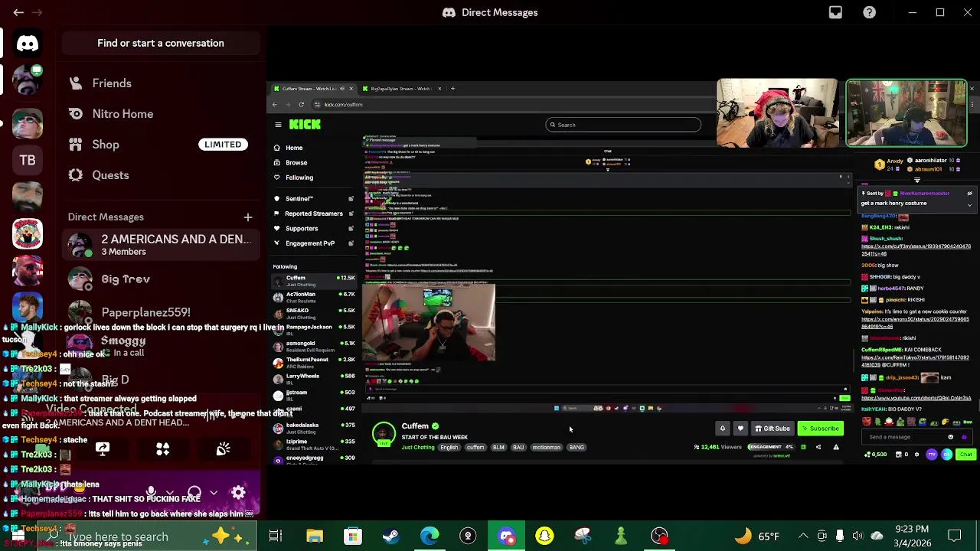Open Following in Kick sidebar
Viewport: 980px width, 551px height.
299,178
